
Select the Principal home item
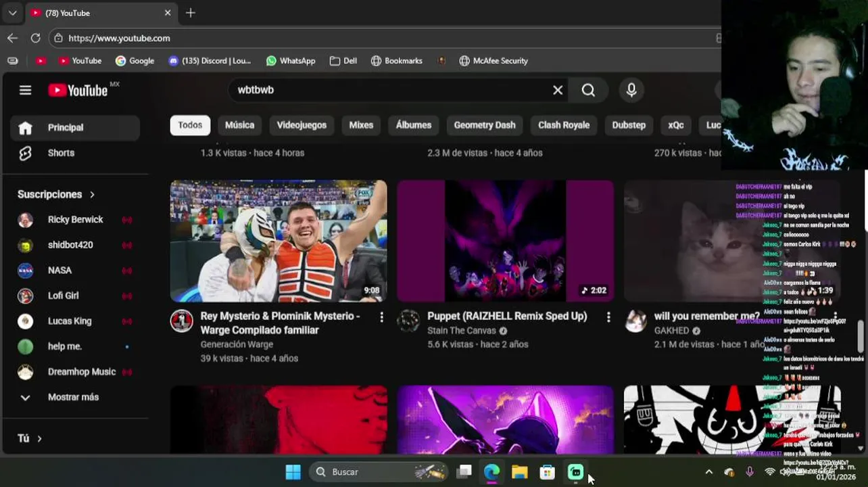[75, 128]
